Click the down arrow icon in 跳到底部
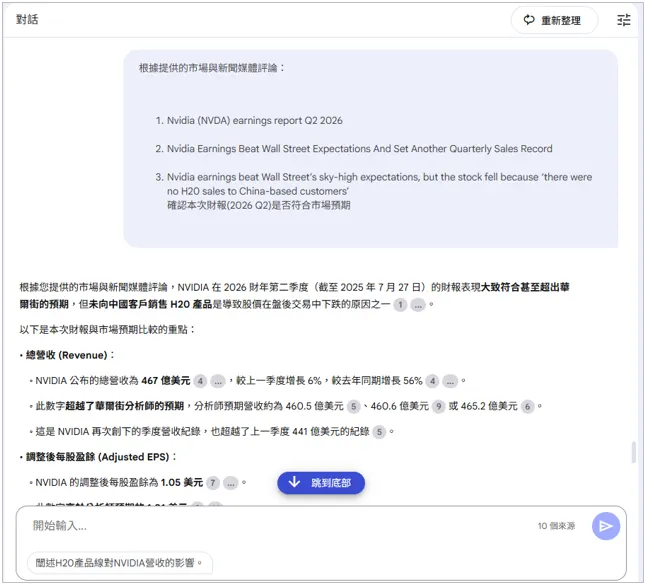Image resolution: width=646 pixels, height=585 pixels. tap(294, 482)
